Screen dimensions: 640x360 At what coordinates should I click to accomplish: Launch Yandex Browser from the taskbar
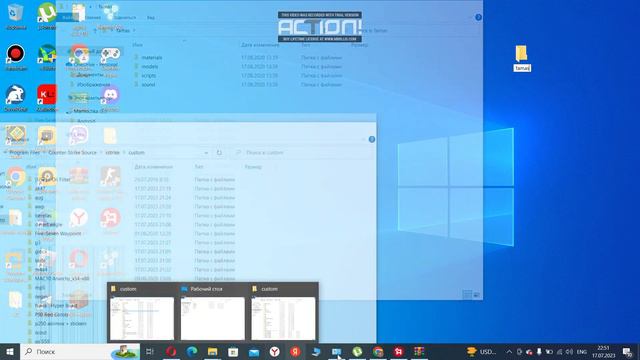tap(275, 351)
